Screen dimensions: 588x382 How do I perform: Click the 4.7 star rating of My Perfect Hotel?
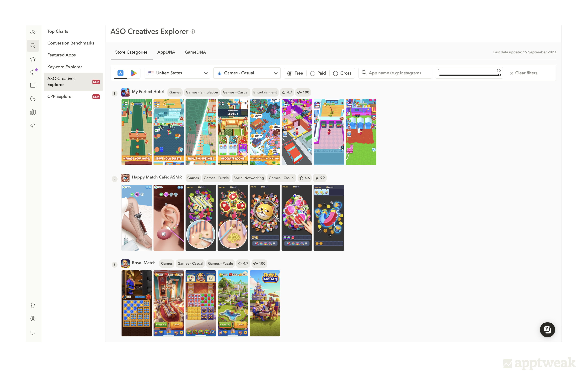tap(287, 92)
